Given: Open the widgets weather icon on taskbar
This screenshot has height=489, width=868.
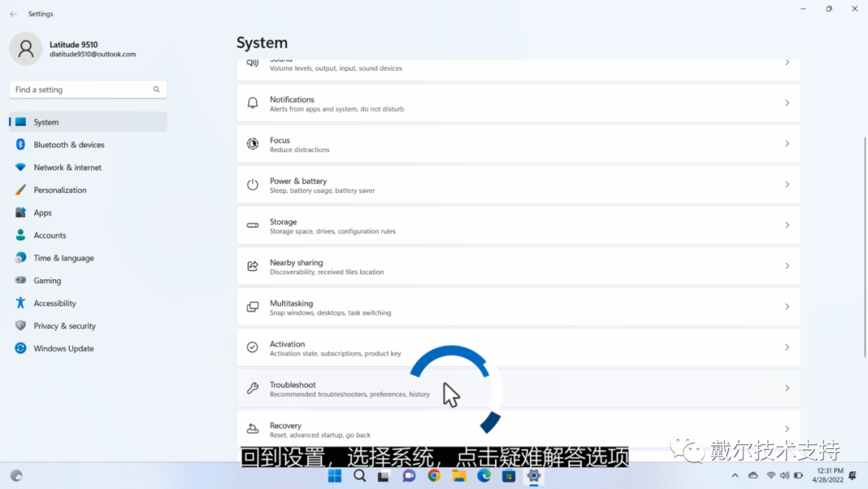Looking at the screenshot, I should (17, 475).
